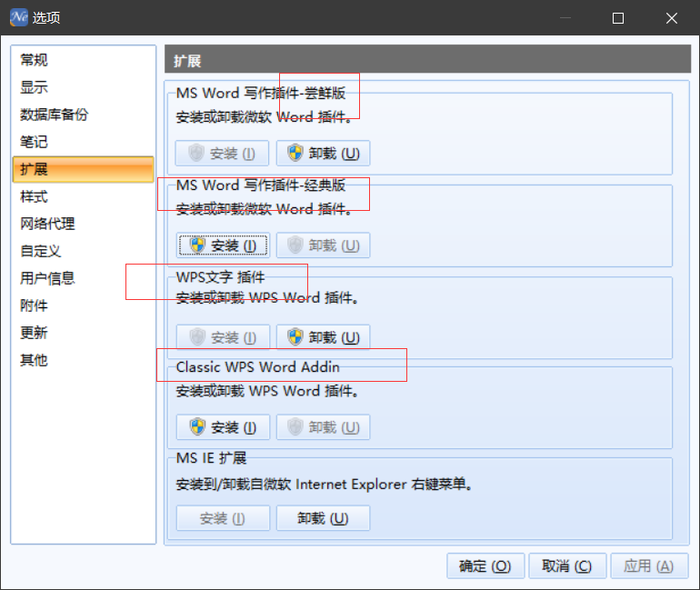Click the 扩展 panel header
This screenshot has width=700, height=590.
[x=427, y=59]
